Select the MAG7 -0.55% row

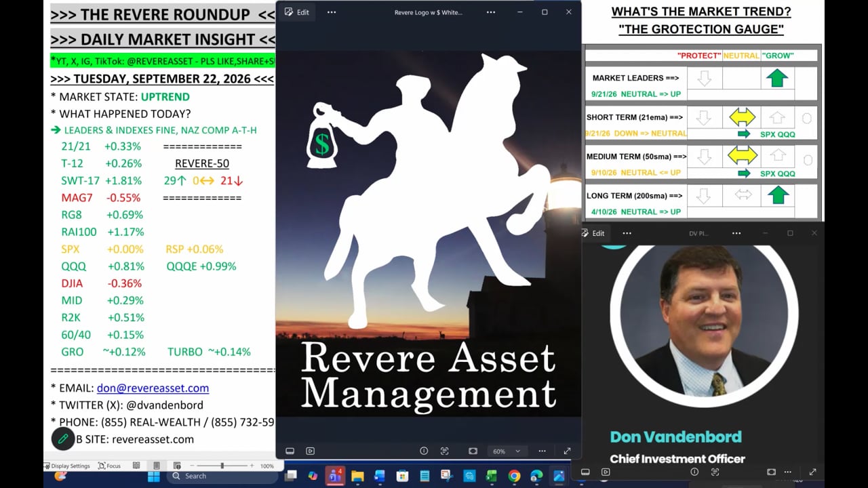(x=101, y=198)
